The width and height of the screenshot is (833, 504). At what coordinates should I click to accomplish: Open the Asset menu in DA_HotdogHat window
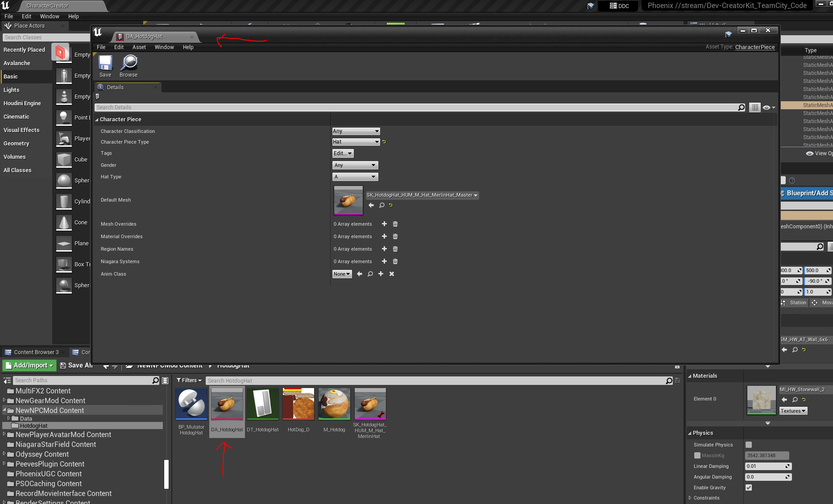139,47
